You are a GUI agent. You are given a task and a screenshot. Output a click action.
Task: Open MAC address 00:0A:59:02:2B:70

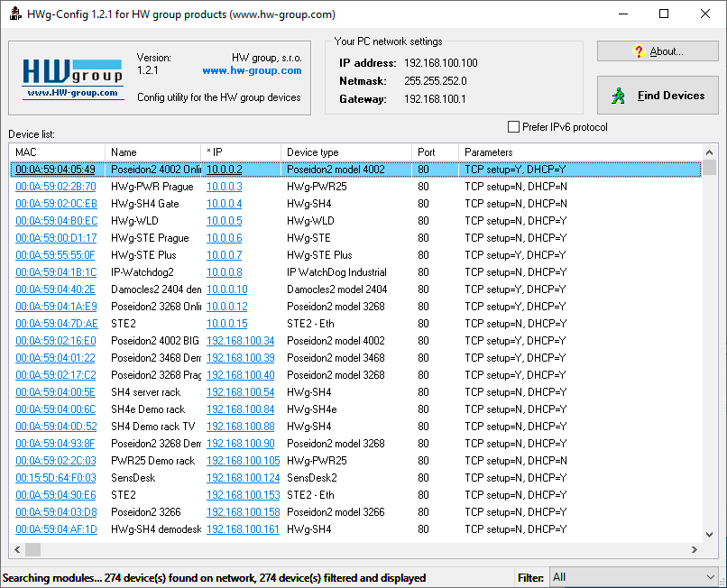[56, 187]
